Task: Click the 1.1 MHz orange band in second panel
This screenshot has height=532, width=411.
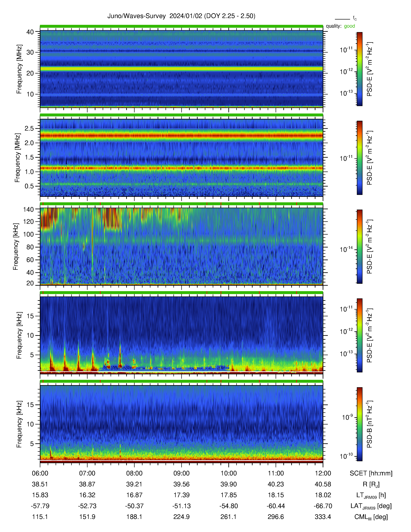Action: pyautogui.click(x=181, y=168)
